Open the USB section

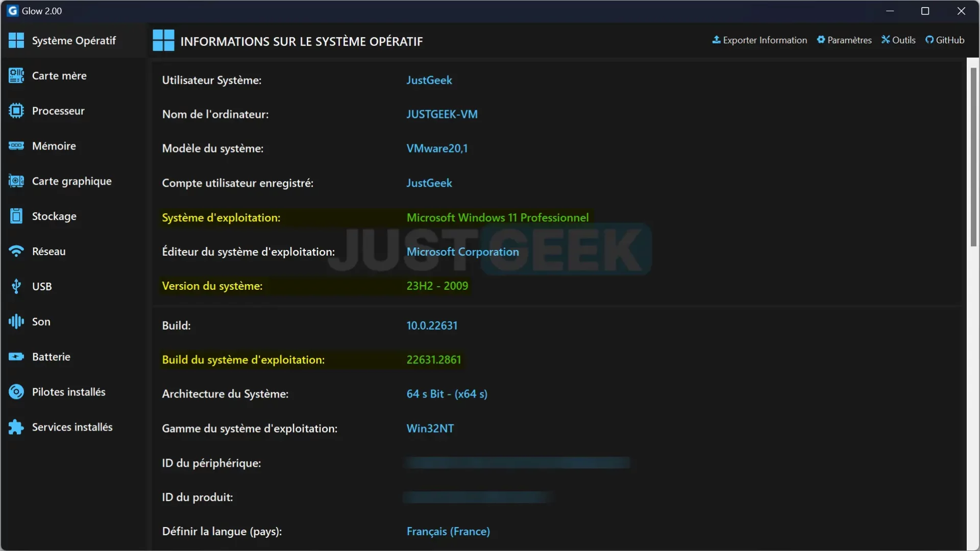tap(74, 287)
